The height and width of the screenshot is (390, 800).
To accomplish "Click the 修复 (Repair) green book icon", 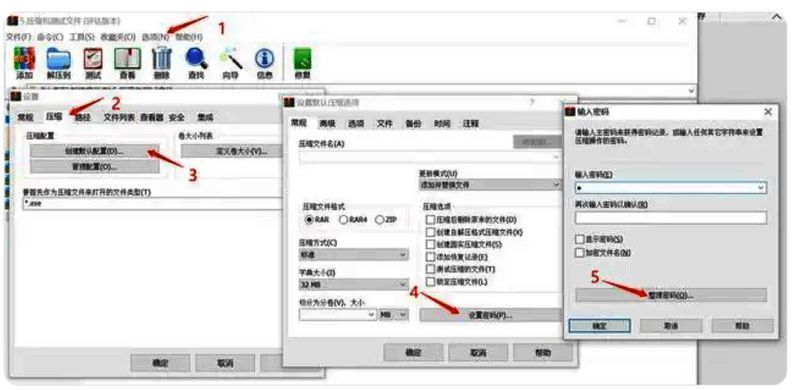I will click(x=302, y=63).
